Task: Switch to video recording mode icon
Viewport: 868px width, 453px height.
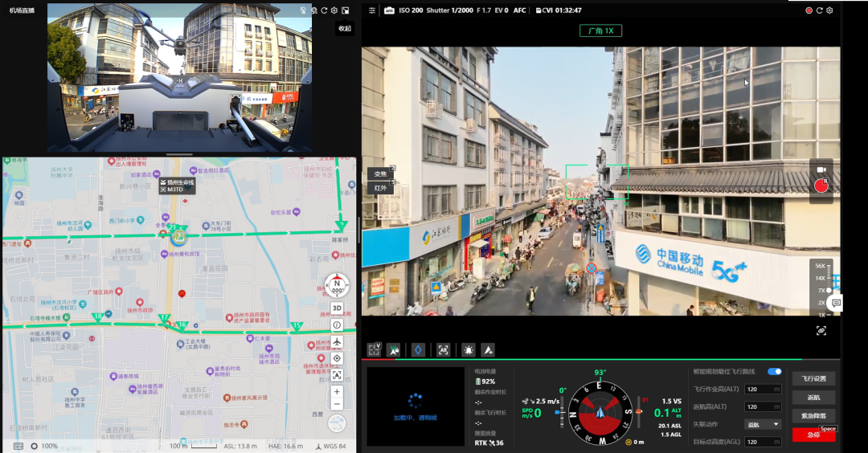Action: point(821,169)
